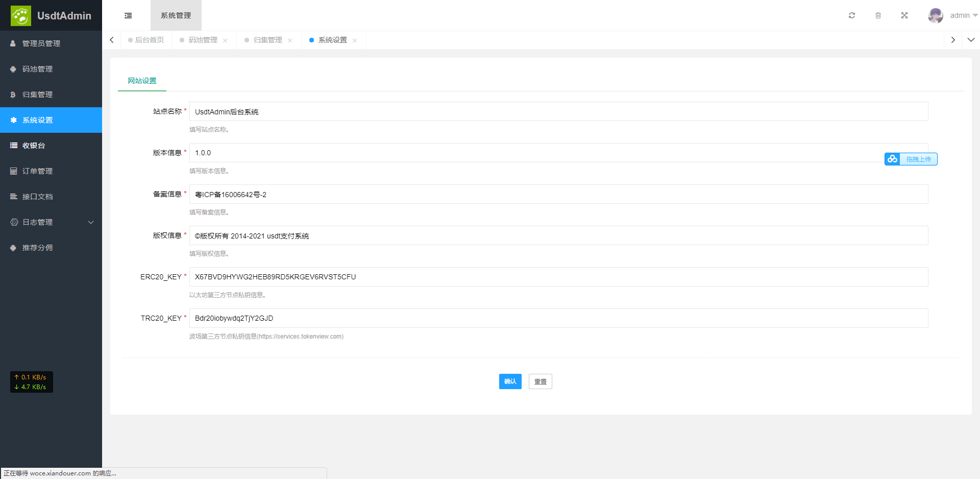This screenshot has height=479, width=980.
Task: Select the 网站设置 settings tab
Action: pos(142,81)
